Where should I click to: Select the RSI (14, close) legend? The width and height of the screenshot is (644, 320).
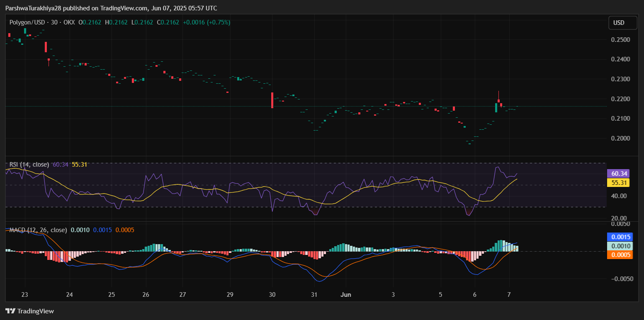pos(28,165)
